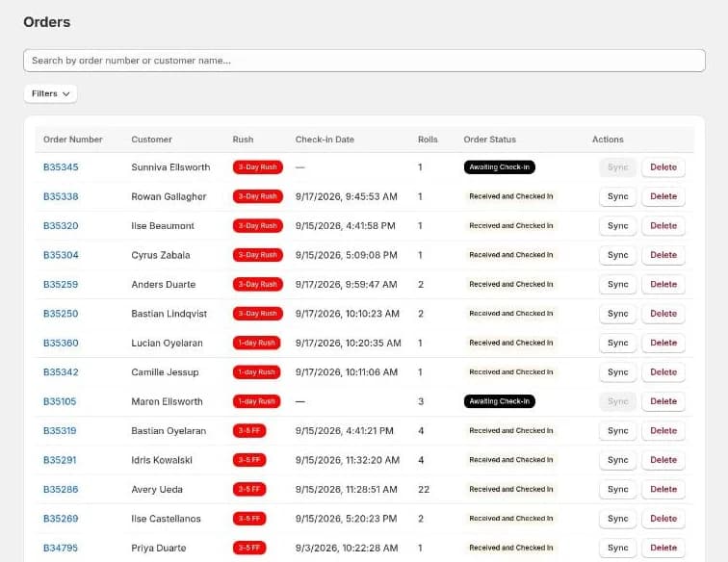
Task: Open order B35291 link
Action: [x=60, y=460]
